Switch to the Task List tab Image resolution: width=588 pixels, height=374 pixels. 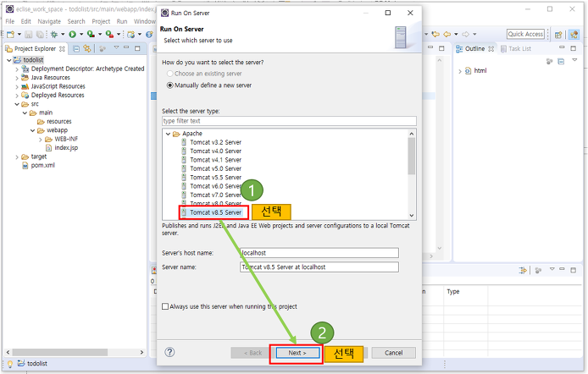[516, 49]
